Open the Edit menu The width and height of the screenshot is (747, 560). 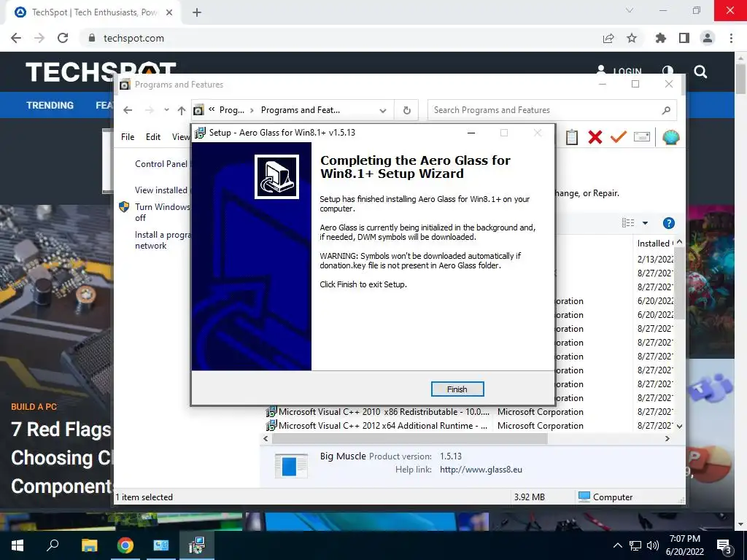coord(153,137)
